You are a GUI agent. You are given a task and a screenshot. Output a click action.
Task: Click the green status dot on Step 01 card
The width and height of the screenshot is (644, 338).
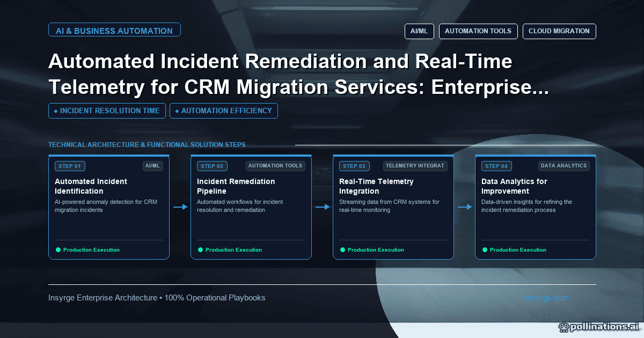coord(58,250)
